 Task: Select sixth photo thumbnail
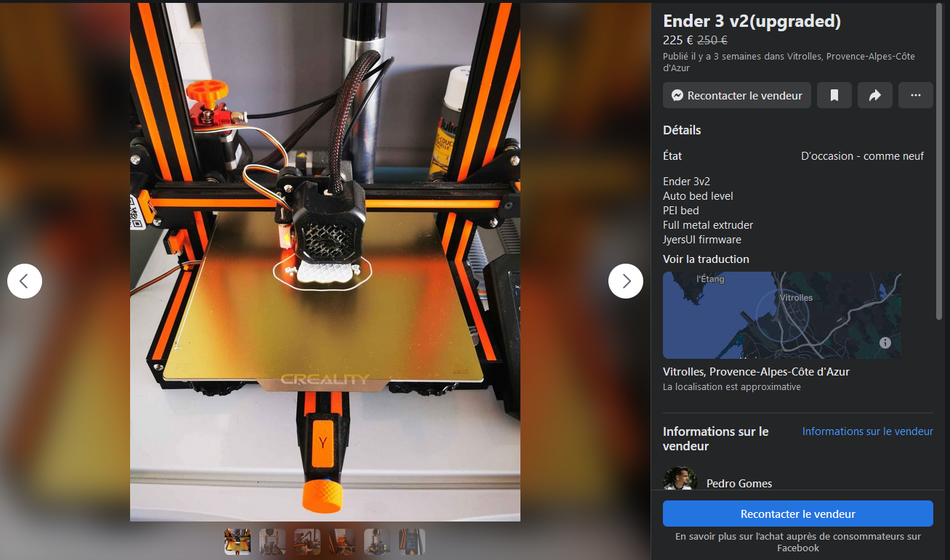click(412, 542)
